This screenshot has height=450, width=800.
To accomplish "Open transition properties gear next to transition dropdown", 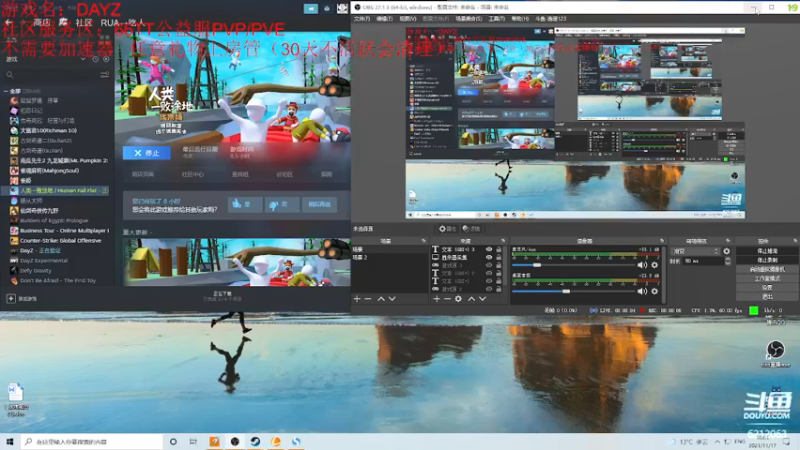I will point(727,252).
